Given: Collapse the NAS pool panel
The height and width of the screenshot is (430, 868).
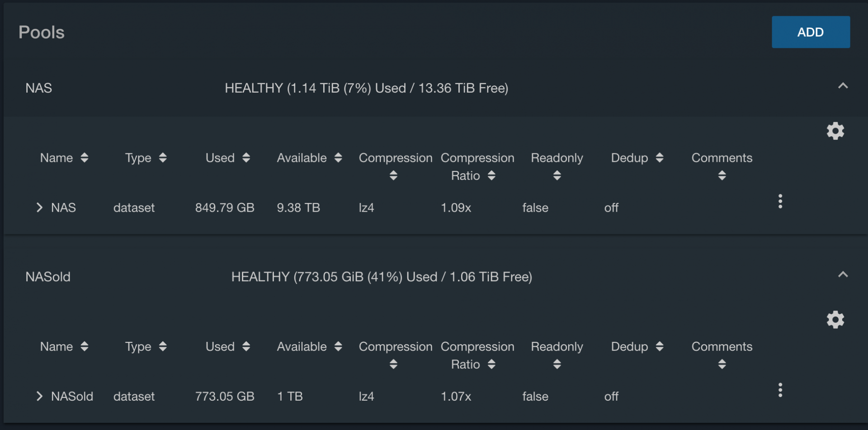Looking at the screenshot, I should [x=843, y=86].
